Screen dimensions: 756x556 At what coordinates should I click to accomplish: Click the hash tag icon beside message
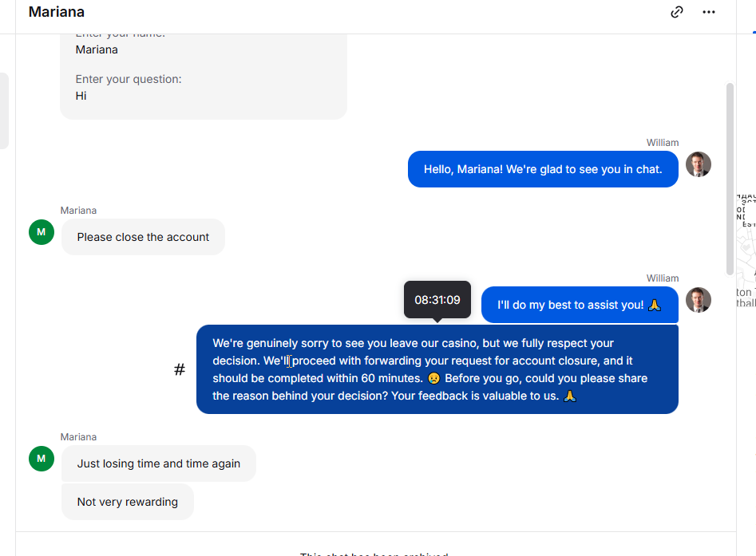(x=180, y=369)
